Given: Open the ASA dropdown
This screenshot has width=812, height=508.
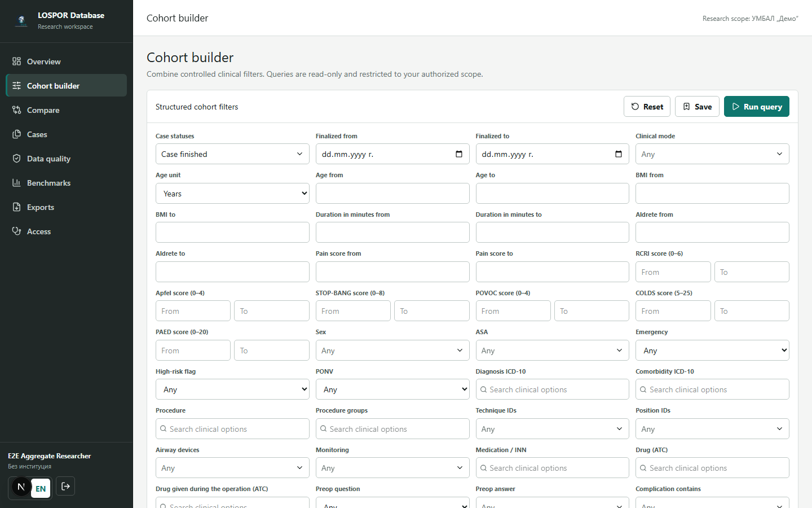Looking at the screenshot, I should pos(552,351).
